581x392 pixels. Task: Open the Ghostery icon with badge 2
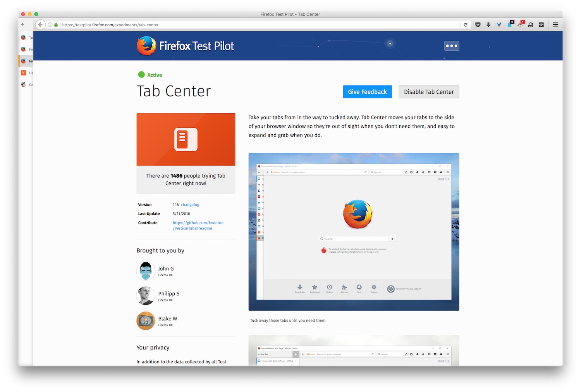[x=510, y=24]
